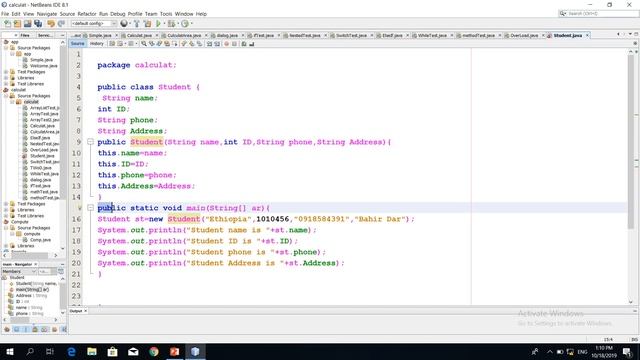Click the Uncomment editor toolbar icon

pyautogui.click(x=251, y=44)
